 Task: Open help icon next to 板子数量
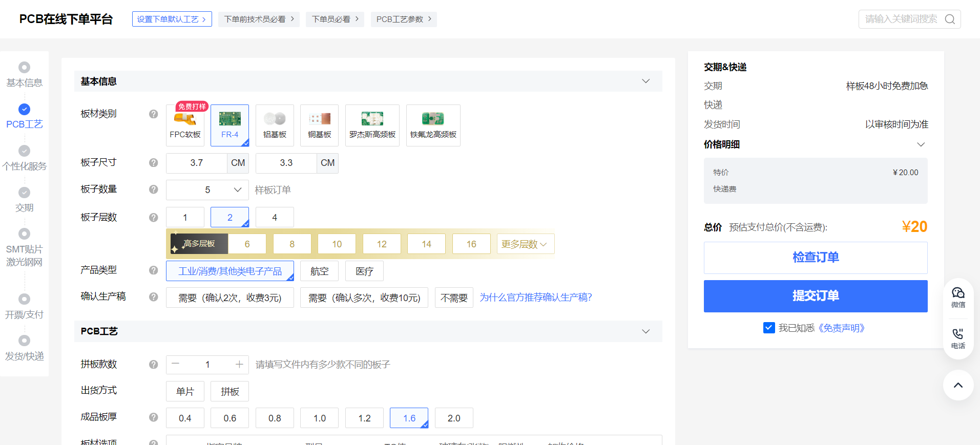tap(153, 189)
